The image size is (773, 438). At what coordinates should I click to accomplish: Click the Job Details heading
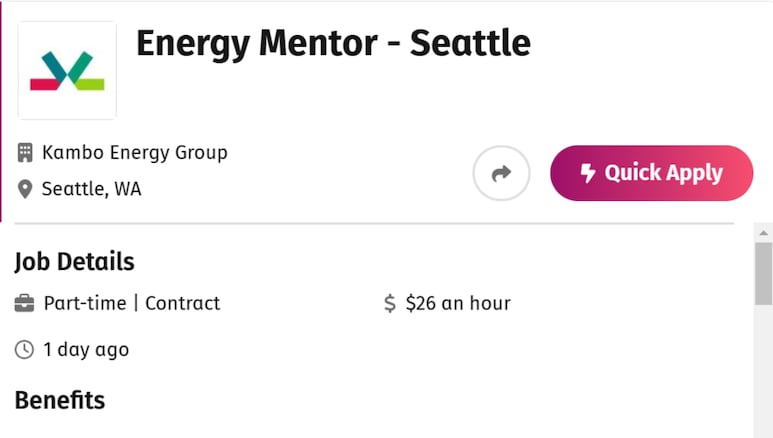(74, 261)
